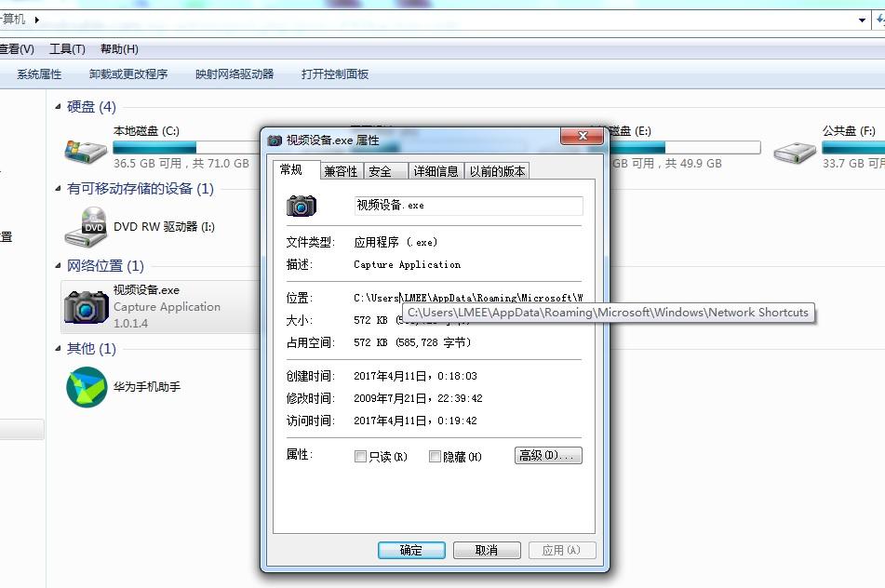Click the 应用 (A) button

coord(561,550)
